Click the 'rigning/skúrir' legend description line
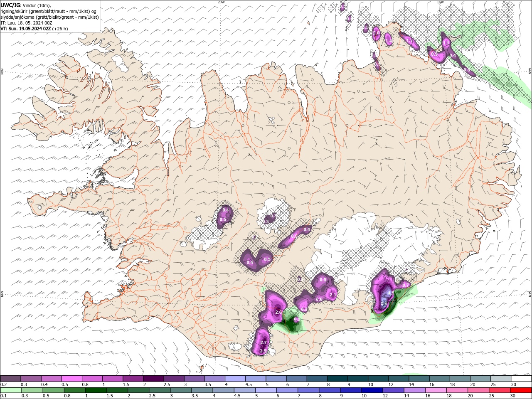The height and width of the screenshot is (399, 532). pyautogui.click(x=49, y=11)
